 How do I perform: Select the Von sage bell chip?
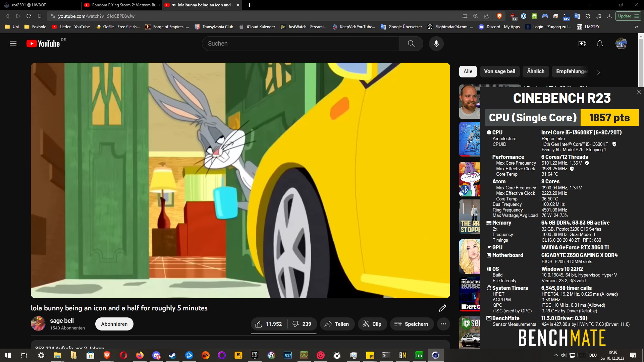(x=499, y=71)
